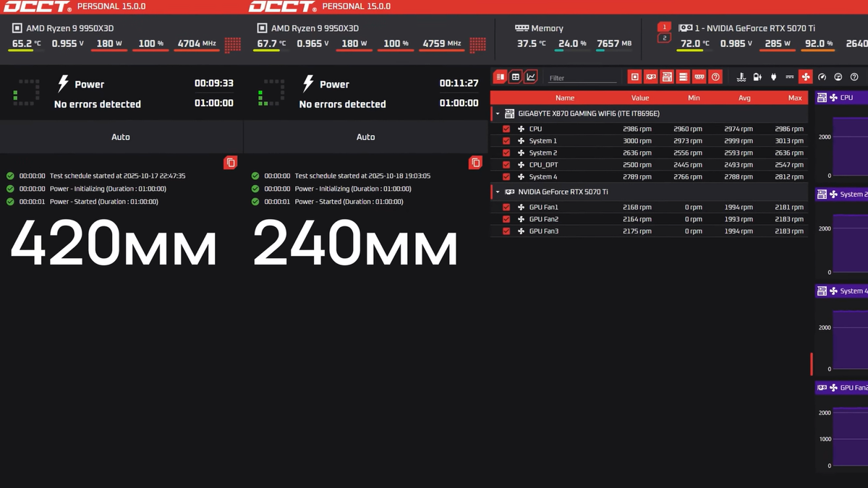Viewport: 868px width, 488px height.
Task: Toggle the highlighted fan speed sensor filter
Action: pyautogui.click(x=806, y=77)
